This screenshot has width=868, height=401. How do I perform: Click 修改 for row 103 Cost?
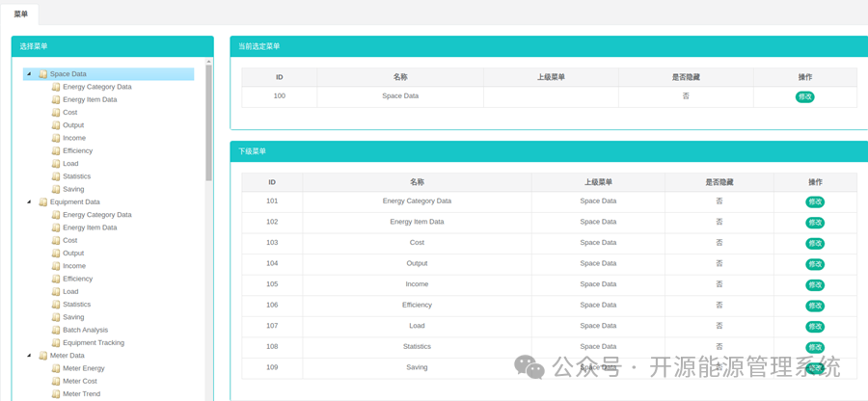[x=814, y=243]
